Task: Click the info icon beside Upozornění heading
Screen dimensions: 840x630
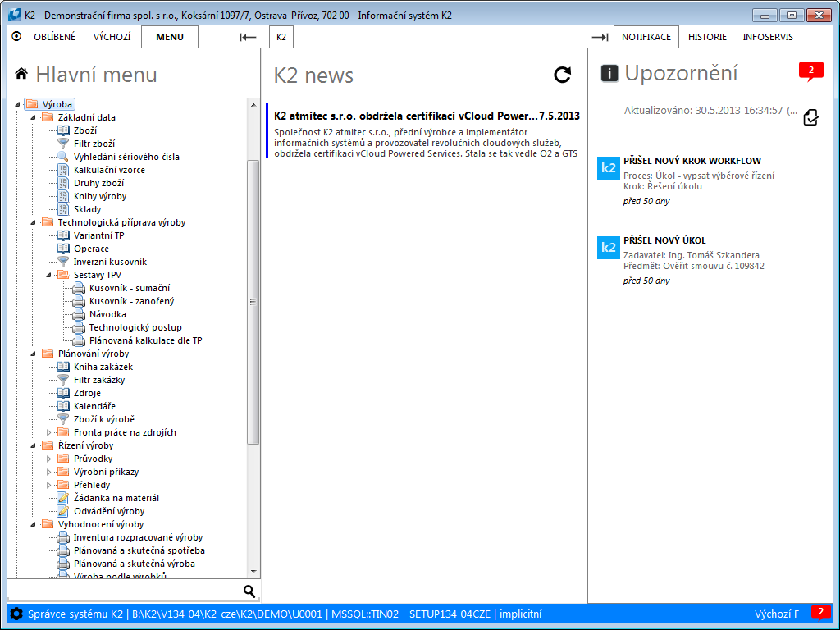Action: click(x=609, y=73)
